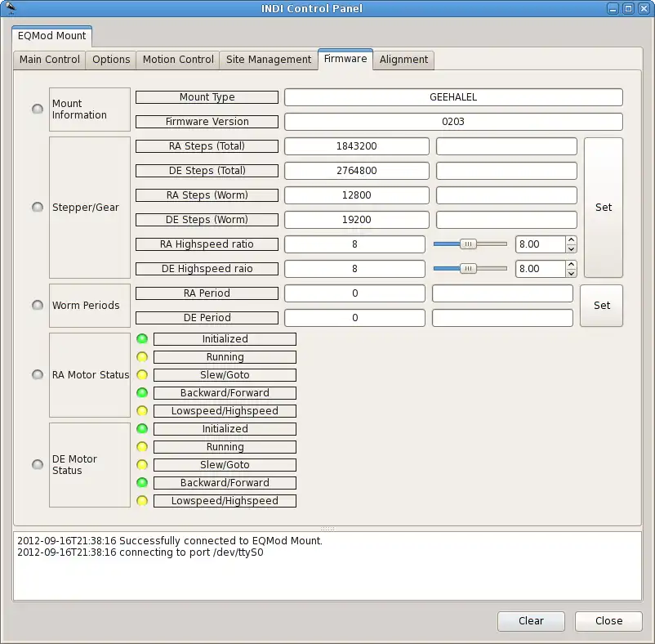This screenshot has height=644, width=655.
Task: Open the Alignment tab
Action: tap(403, 60)
